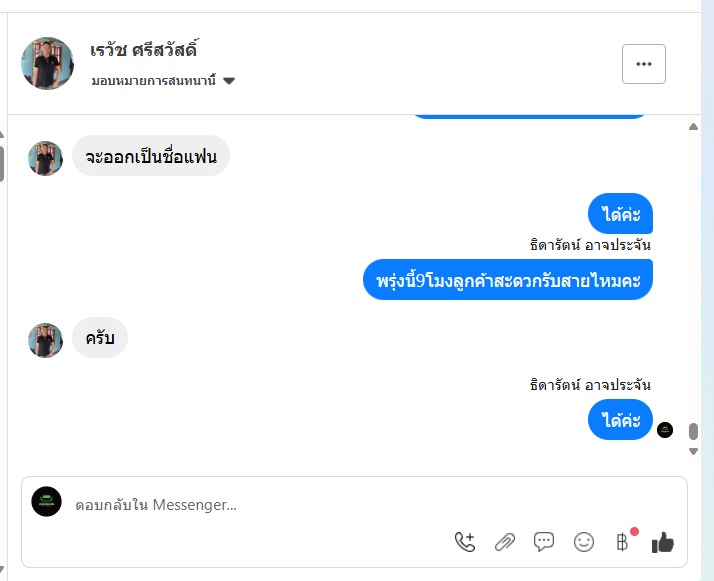Image resolution: width=714 pixels, height=581 pixels.
Task: Click the seen-status icon beside last ได้ค่ะ
Action: click(665, 430)
